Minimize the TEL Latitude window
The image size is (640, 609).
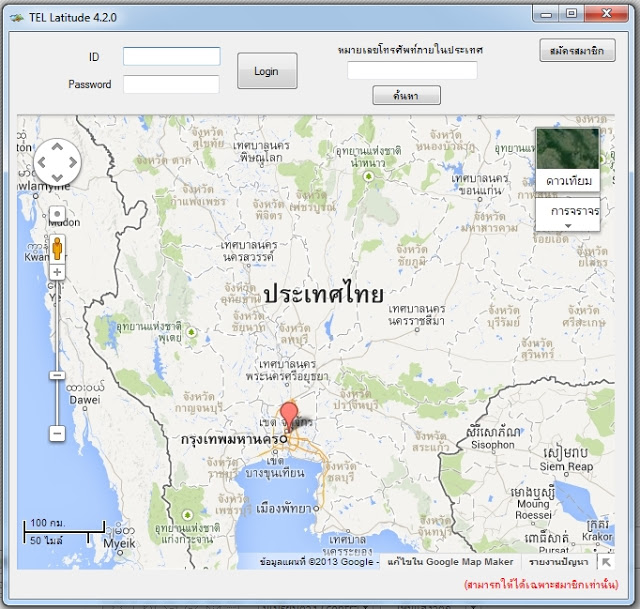(x=546, y=14)
